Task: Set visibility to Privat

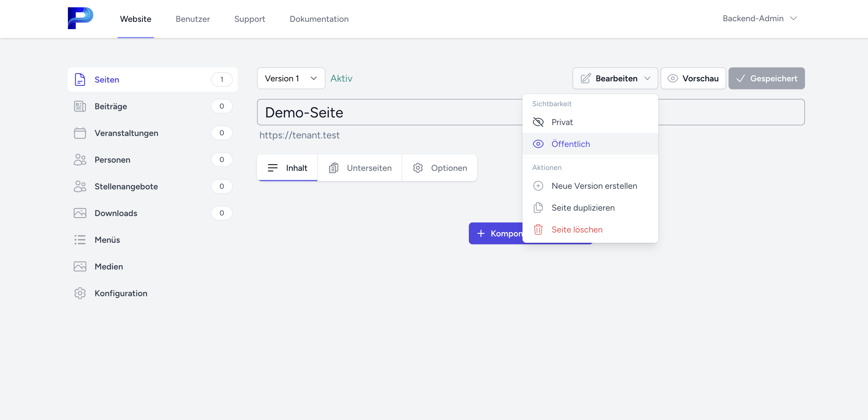Action: pyautogui.click(x=562, y=122)
